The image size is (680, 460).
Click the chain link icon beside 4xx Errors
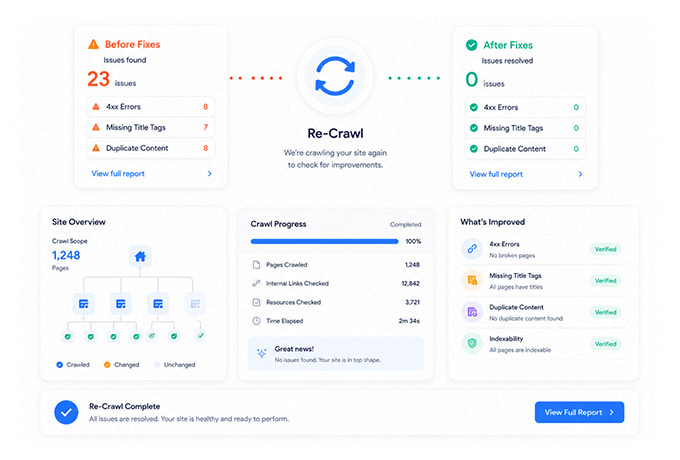pyautogui.click(x=472, y=249)
